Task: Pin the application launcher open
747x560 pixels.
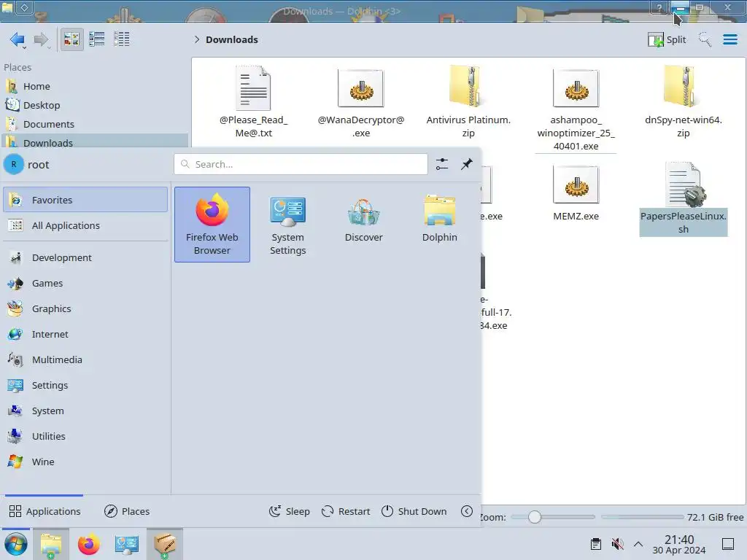Action: 467,164
